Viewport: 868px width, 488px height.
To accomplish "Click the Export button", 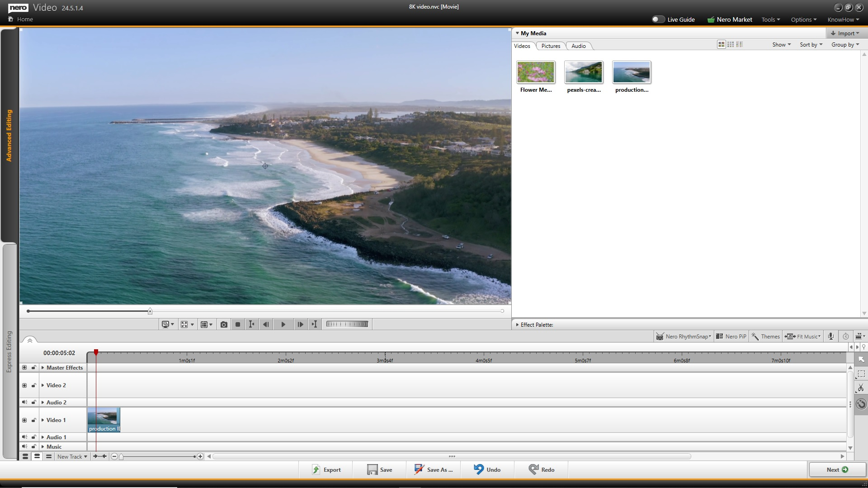I will point(326,469).
